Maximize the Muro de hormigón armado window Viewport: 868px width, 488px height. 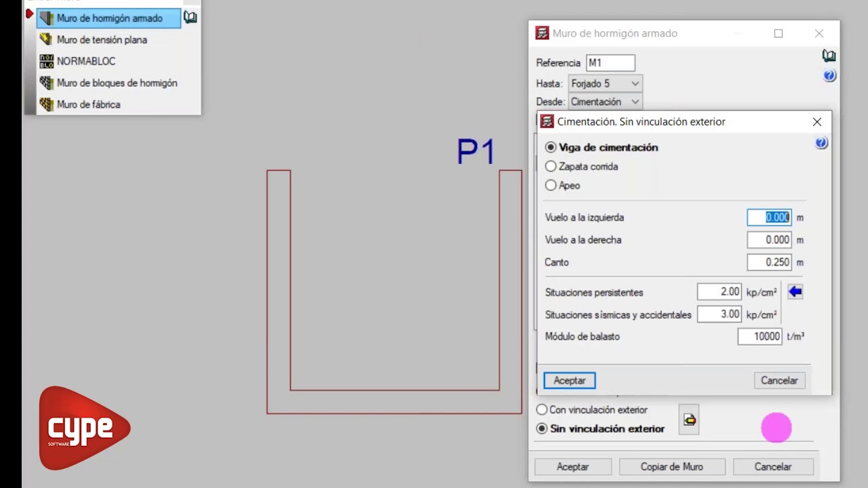pyautogui.click(x=778, y=33)
